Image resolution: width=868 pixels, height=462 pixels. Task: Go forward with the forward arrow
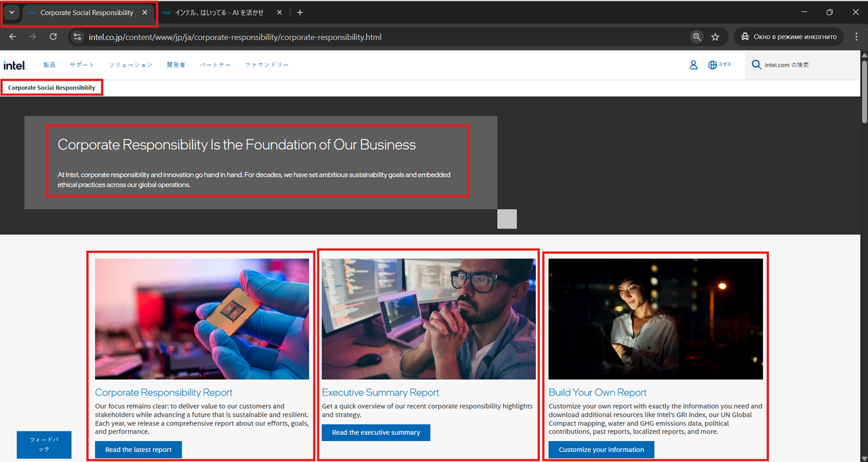(33, 37)
